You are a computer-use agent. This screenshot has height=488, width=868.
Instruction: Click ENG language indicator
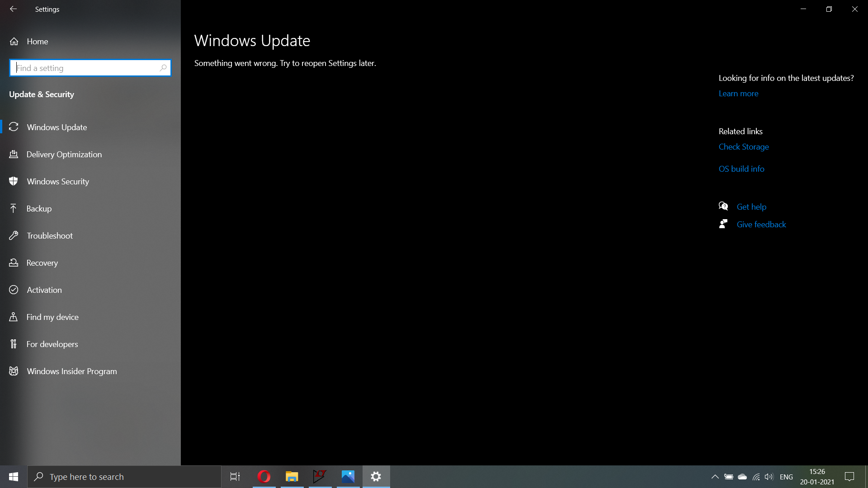[786, 477]
